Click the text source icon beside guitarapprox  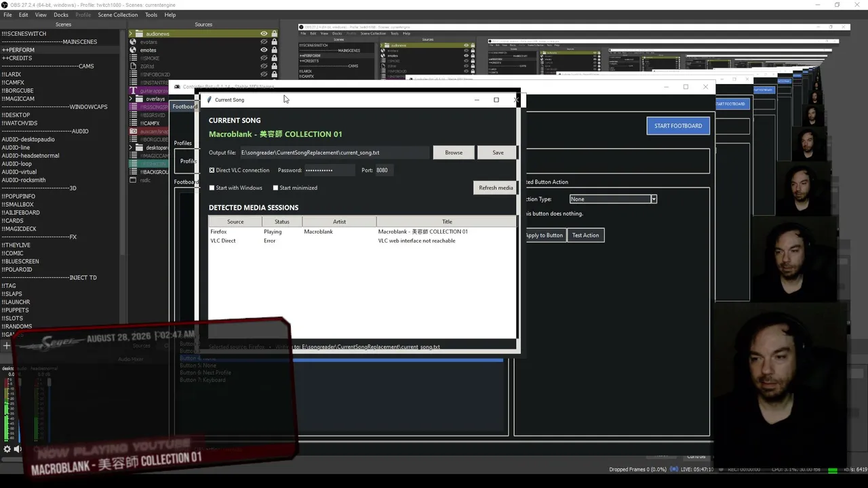(133, 91)
